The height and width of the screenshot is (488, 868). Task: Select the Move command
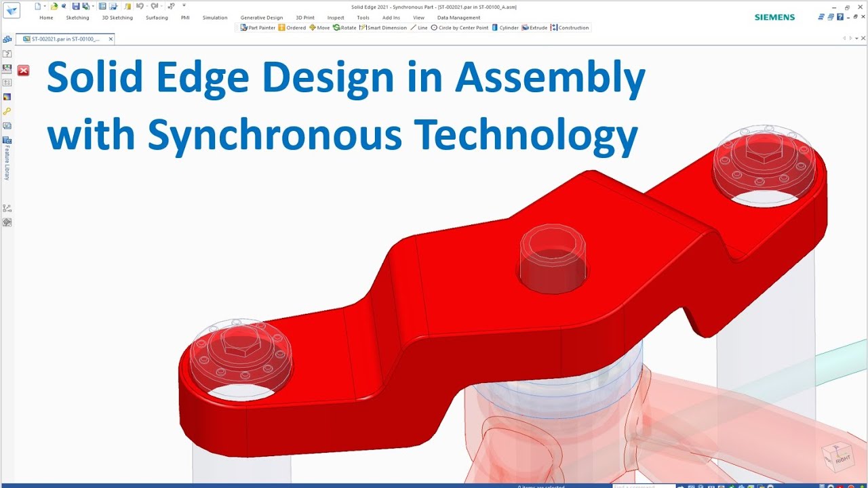pyautogui.click(x=319, y=28)
